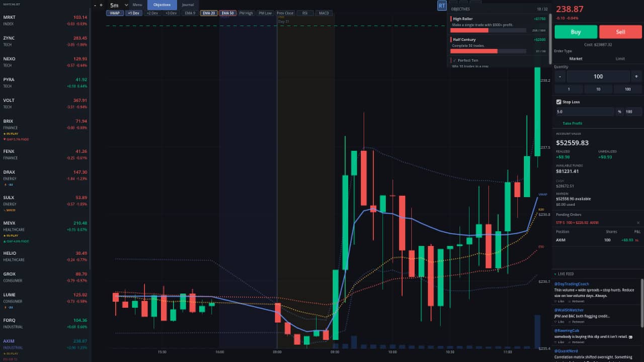The height and width of the screenshot is (362, 644).
Task: Decrease quantity with the minus button
Action: (x=560, y=76)
